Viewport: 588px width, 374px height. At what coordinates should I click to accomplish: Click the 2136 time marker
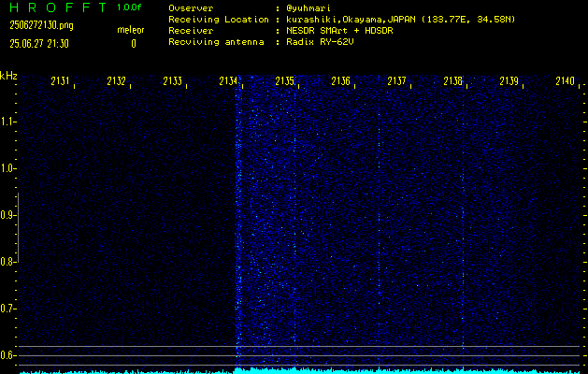click(x=340, y=81)
